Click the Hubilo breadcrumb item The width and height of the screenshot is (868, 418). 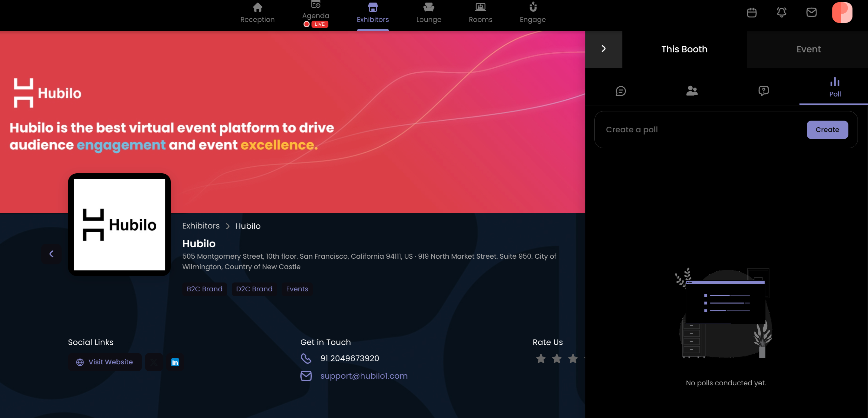pyautogui.click(x=248, y=226)
